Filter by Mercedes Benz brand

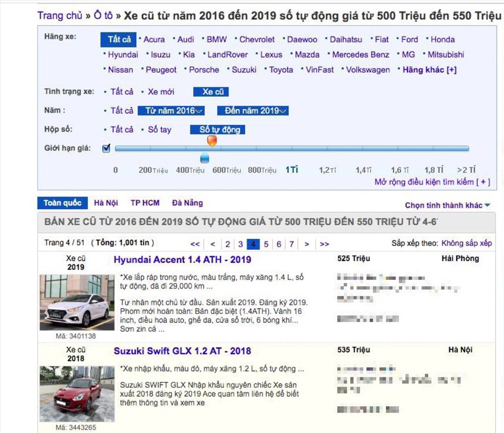pos(360,55)
